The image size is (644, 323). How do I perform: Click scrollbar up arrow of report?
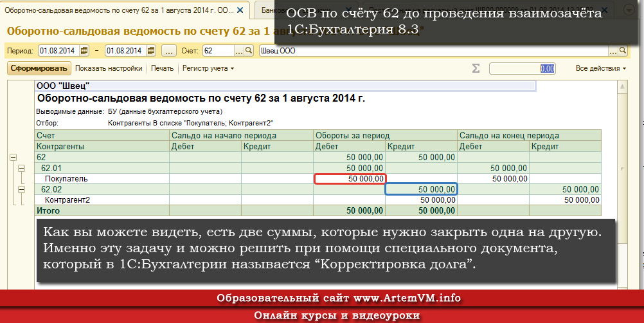pos(623,86)
